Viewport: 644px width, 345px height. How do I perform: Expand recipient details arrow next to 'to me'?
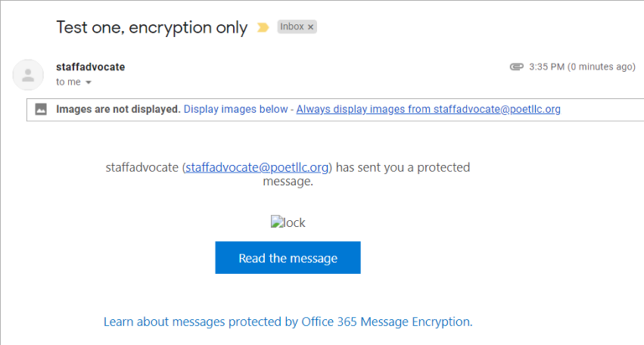(x=89, y=83)
